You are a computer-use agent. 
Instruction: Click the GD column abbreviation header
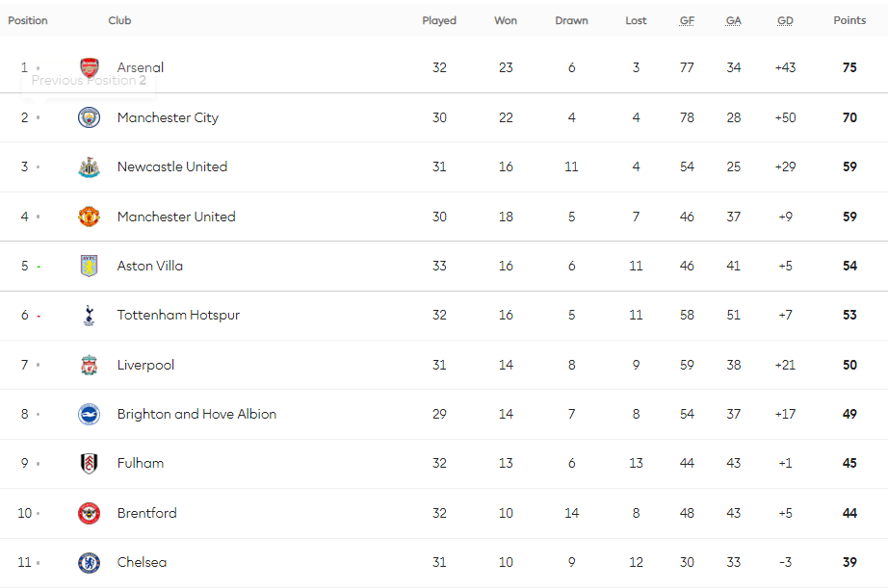click(x=785, y=21)
